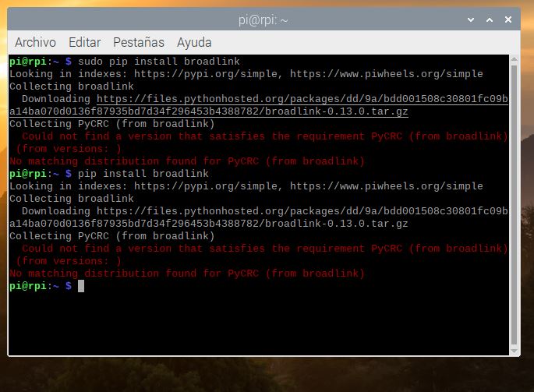Open the Ayuda menu
The height and width of the screenshot is (392, 534).
click(194, 43)
